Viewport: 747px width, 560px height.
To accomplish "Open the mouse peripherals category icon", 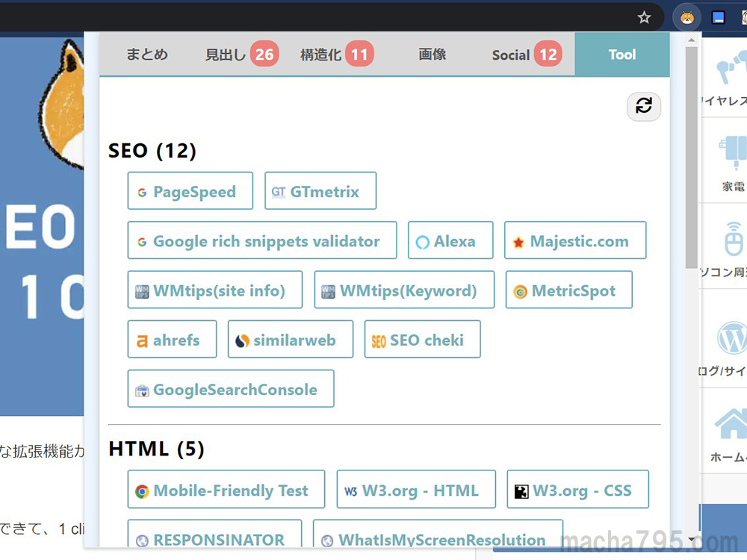I will 734,239.
